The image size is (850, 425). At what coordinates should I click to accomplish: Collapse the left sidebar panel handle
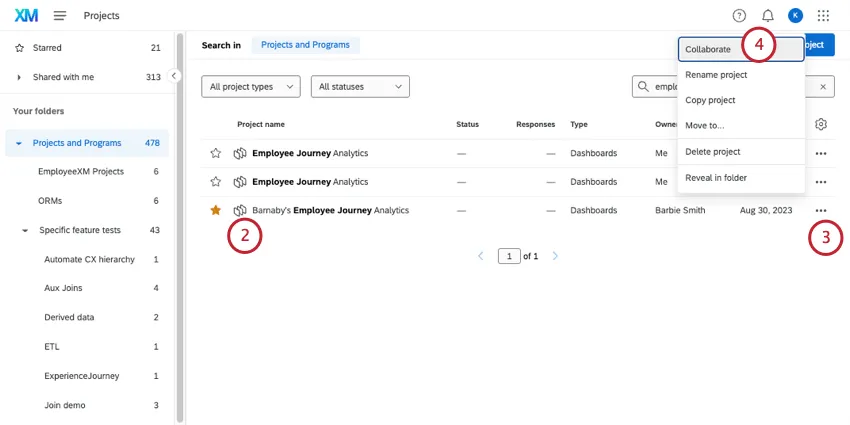174,76
